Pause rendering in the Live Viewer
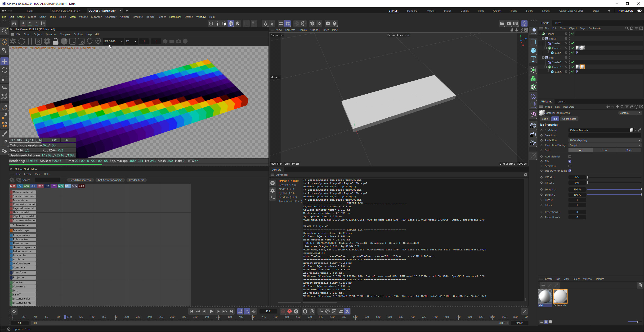The image size is (644, 332). coord(30,41)
